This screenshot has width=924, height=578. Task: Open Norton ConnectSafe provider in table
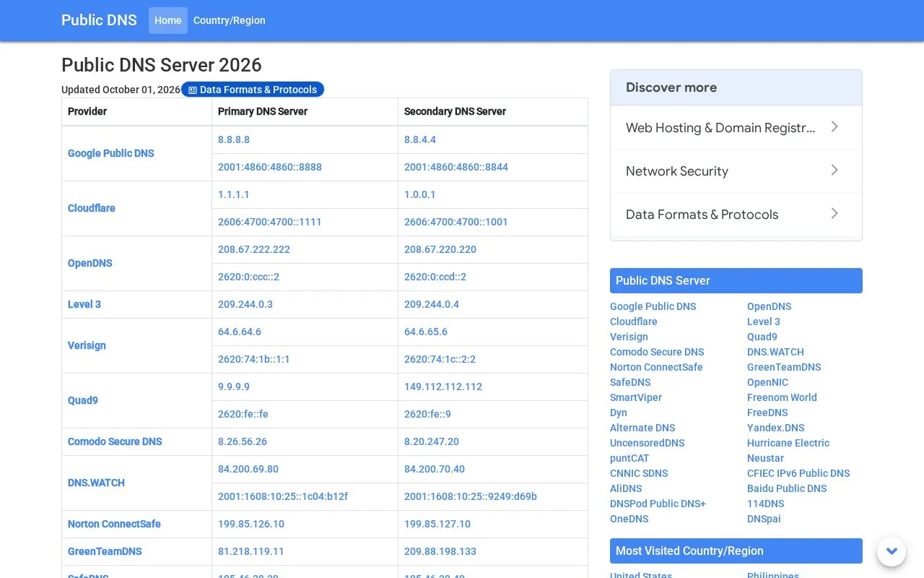(x=114, y=524)
